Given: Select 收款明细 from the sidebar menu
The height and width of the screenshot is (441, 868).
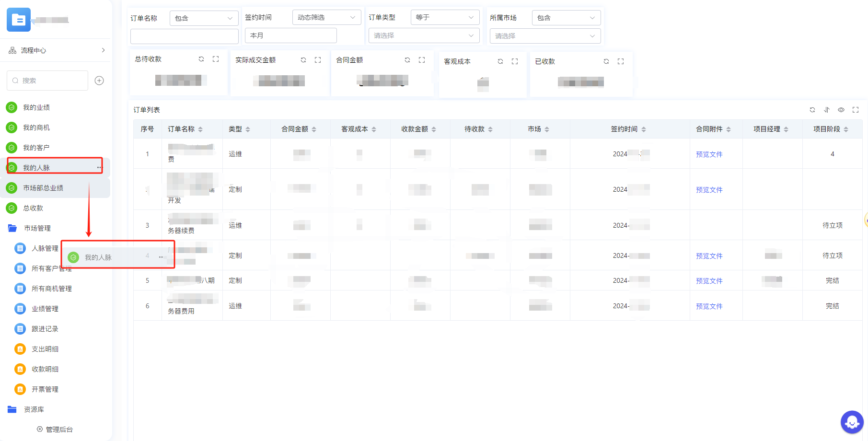Looking at the screenshot, I should pyautogui.click(x=45, y=369).
